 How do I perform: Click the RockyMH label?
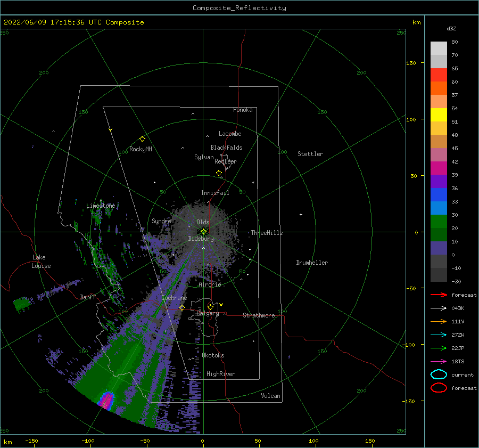coord(141,149)
